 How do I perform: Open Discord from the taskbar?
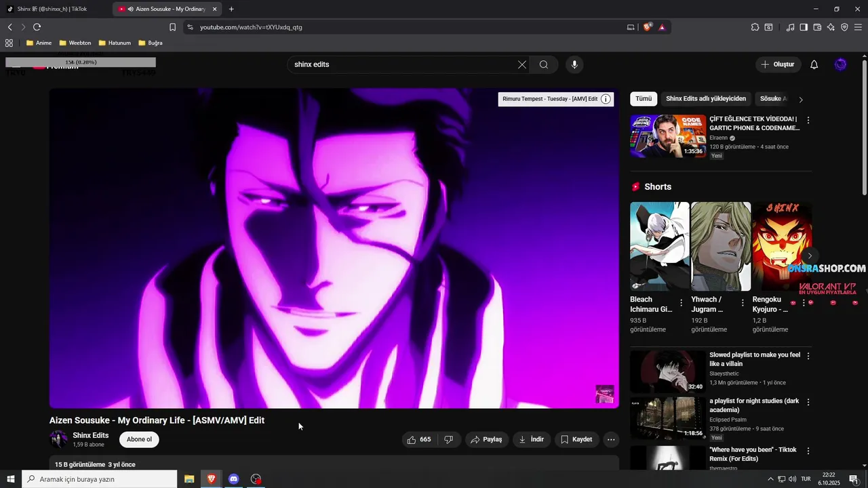(233, 479)
